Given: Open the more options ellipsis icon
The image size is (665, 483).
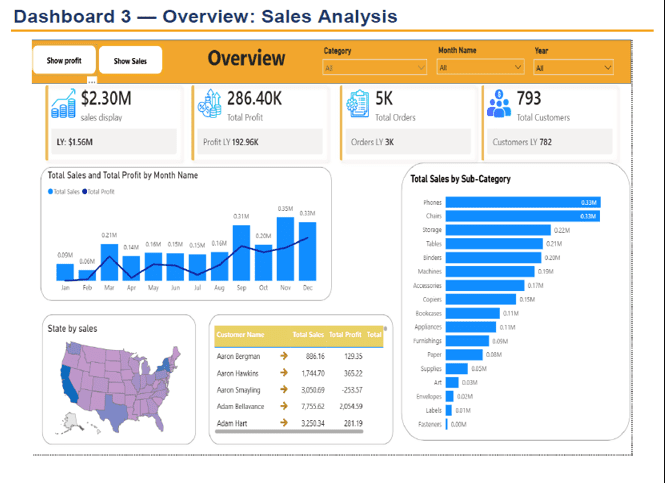Looking at the screenshot, I should click(92, 81).
